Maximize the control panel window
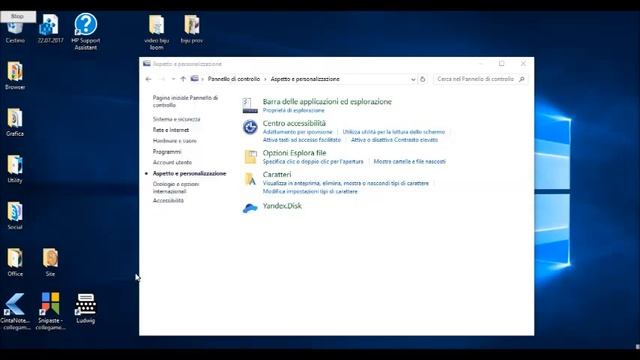This screenshot has width=640, height=360. point(502,64)
